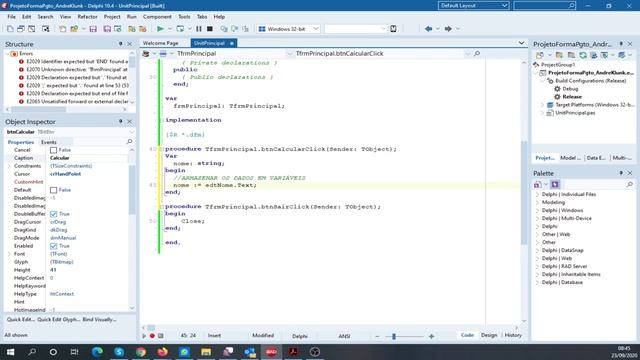
Task: Select the Caption value Calcular
Action: [x=60, y=158]
